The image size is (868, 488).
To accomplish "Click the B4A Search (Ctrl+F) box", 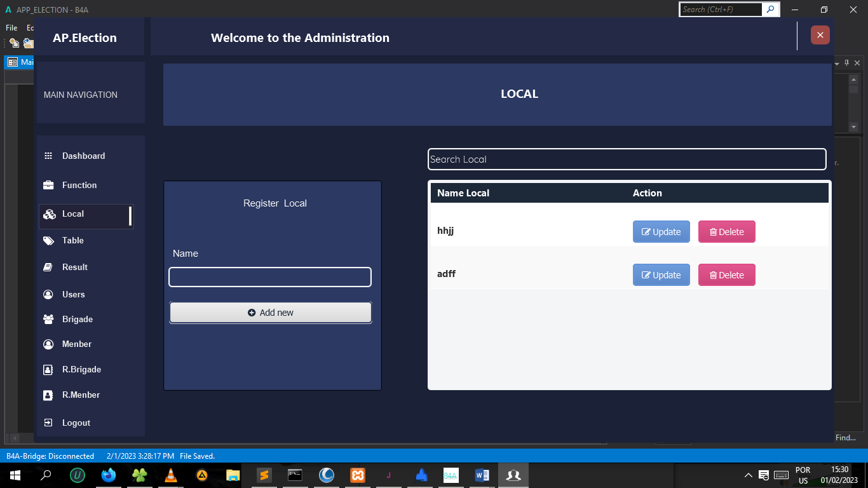I will coord(721,10).
